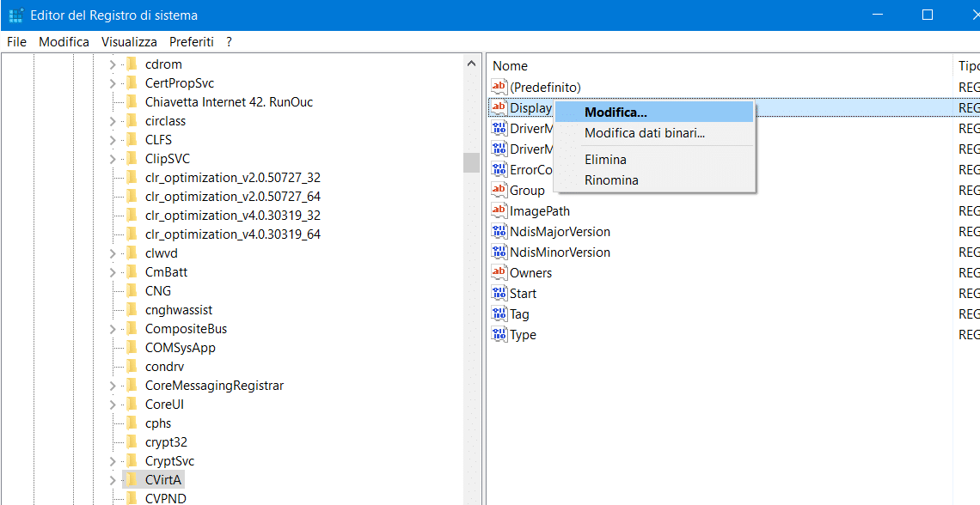The height and width of the screenshot is (505, 980).
Task: Click the Registry Editor app icon in title bar
Action: tap(16, 15)
